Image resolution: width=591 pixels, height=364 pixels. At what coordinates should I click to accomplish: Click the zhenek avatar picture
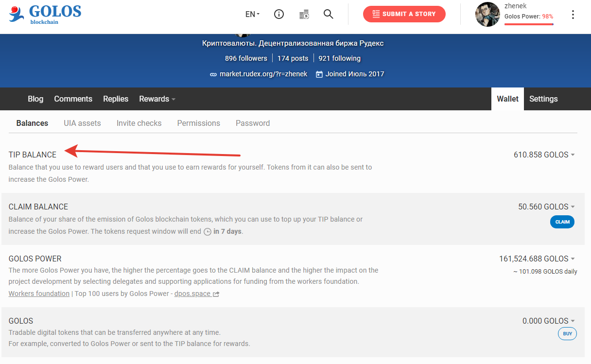pyautogui.click(x=487, y=14)
